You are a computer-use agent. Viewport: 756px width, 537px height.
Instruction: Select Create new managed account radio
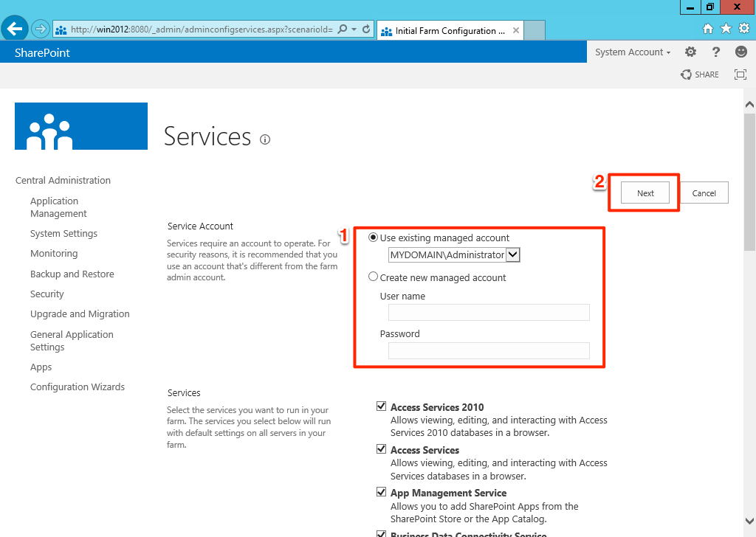coord(373,277)
